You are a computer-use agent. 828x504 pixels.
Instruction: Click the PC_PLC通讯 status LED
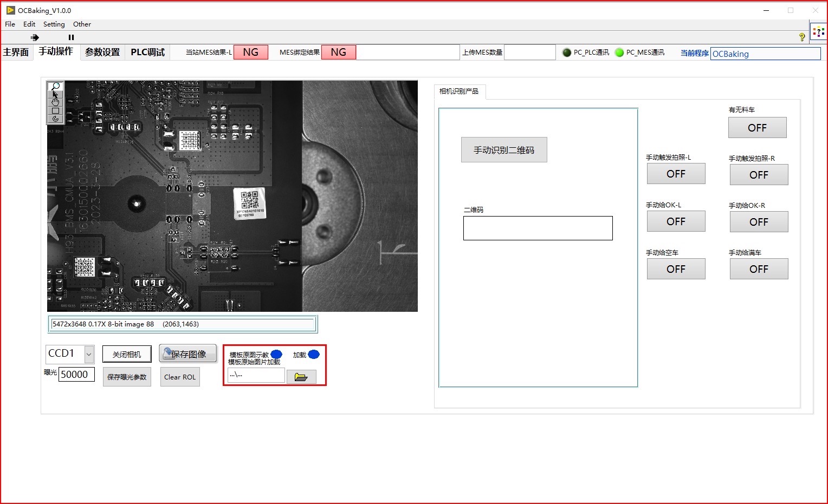click(566, 52)
